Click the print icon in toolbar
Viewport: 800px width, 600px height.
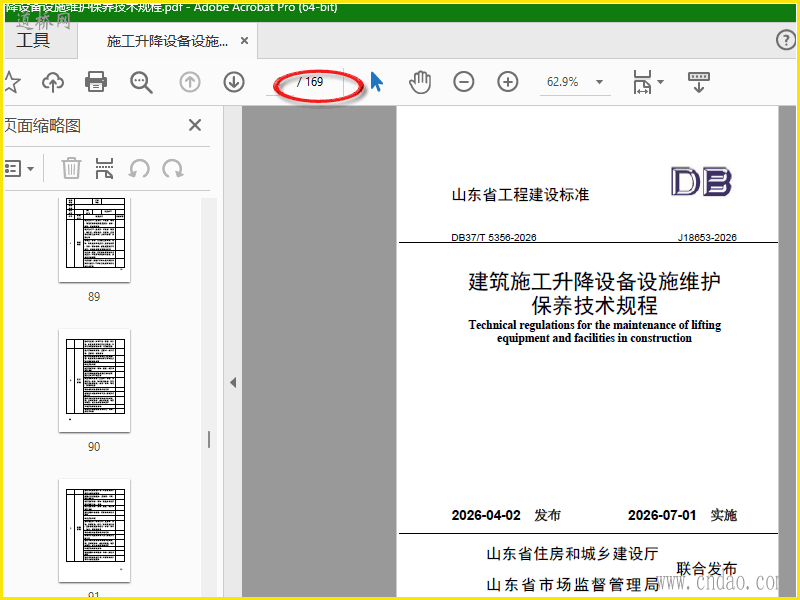coord(96,82)
